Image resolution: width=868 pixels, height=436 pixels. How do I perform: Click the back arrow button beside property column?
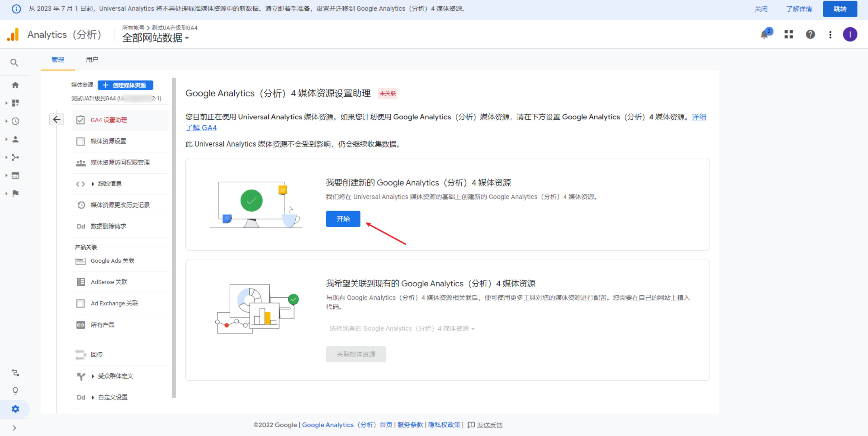(x=57, y=119)
